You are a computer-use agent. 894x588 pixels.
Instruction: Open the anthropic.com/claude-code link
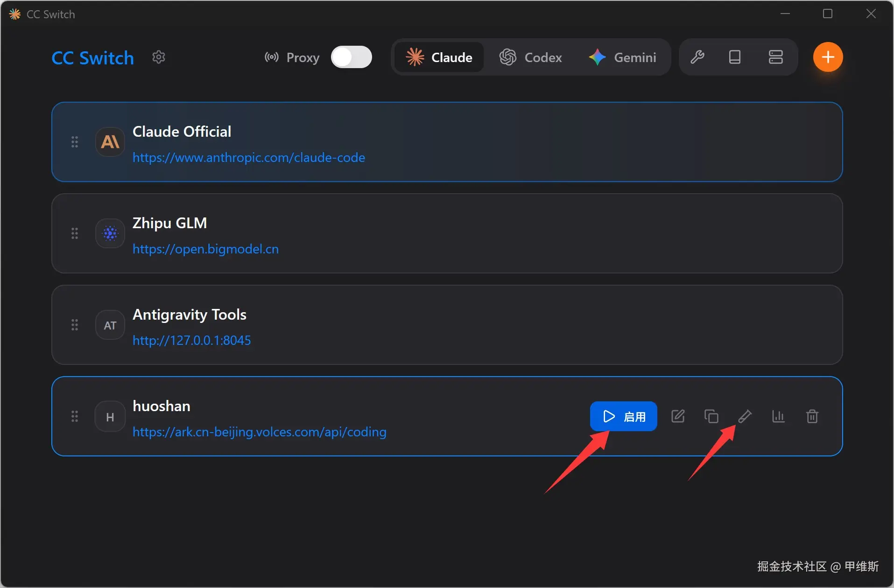pyautogui.click(x=249, y=158)
